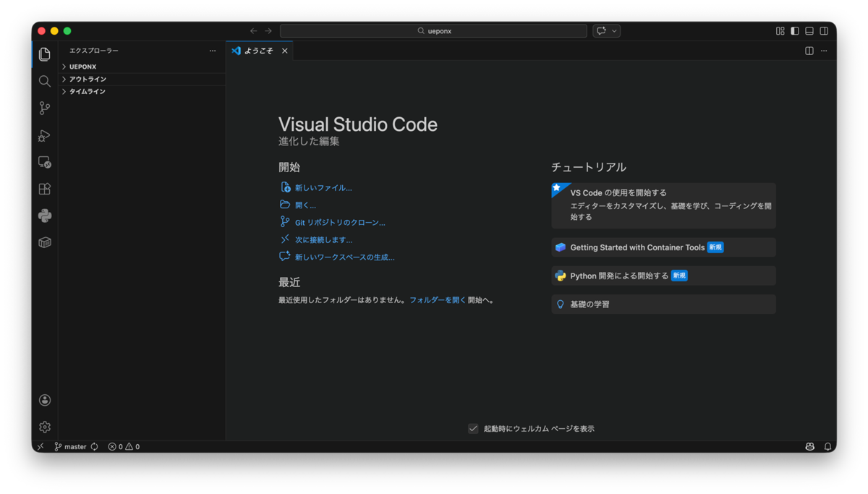Open Run and Debug view icon
Screen dimensions: 868x494
point(45,135)
